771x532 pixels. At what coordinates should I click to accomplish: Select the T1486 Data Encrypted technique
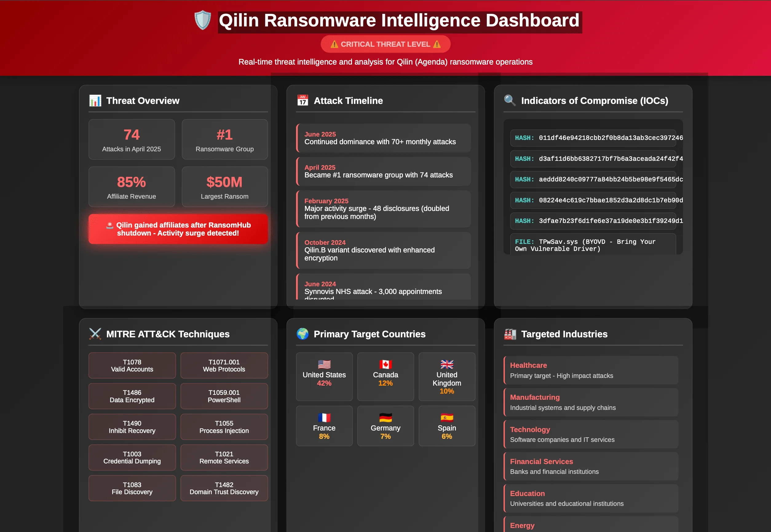[x=132, y=396]
